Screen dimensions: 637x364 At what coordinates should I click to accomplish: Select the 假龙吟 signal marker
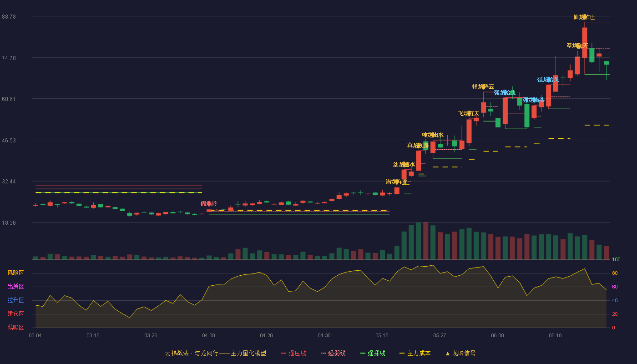click(209, 204)
